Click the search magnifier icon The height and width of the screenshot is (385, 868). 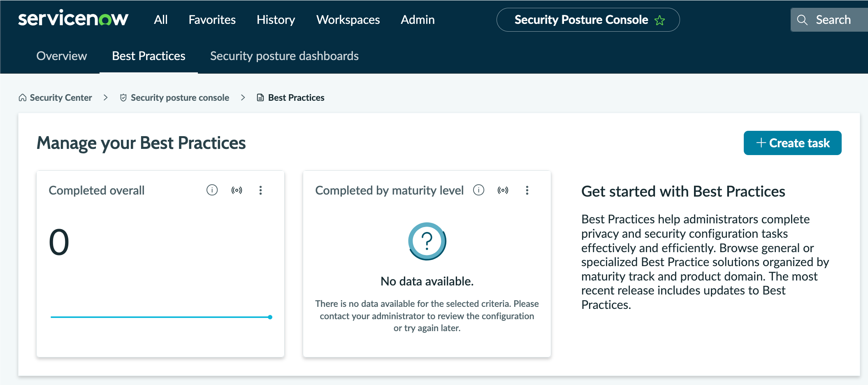coord(802,20)
